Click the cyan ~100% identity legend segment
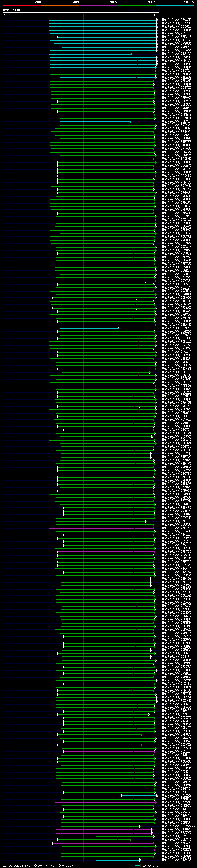The width and height of the screenshot is (197, 868). [x=175, y=6]
